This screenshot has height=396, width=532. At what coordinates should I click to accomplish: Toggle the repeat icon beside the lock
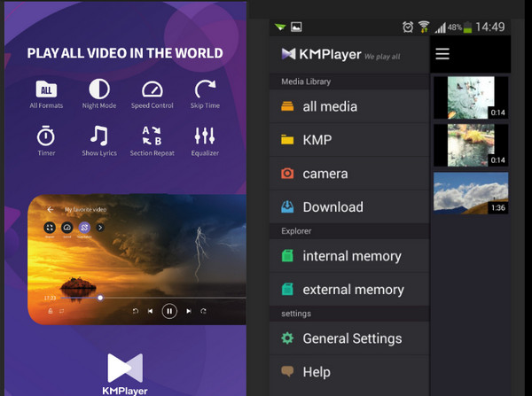(x=61, y=311)
